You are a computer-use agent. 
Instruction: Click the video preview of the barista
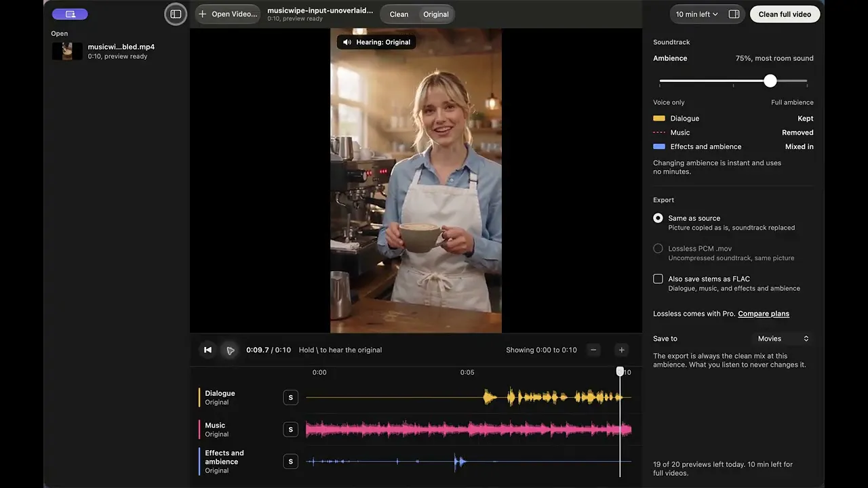pos(416,180)
